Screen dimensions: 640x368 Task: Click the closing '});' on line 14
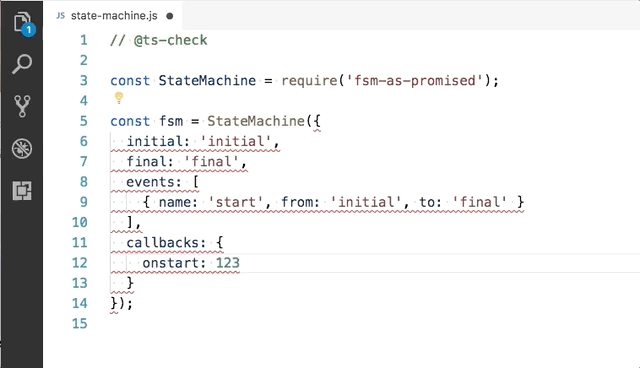tap(122, 303)
